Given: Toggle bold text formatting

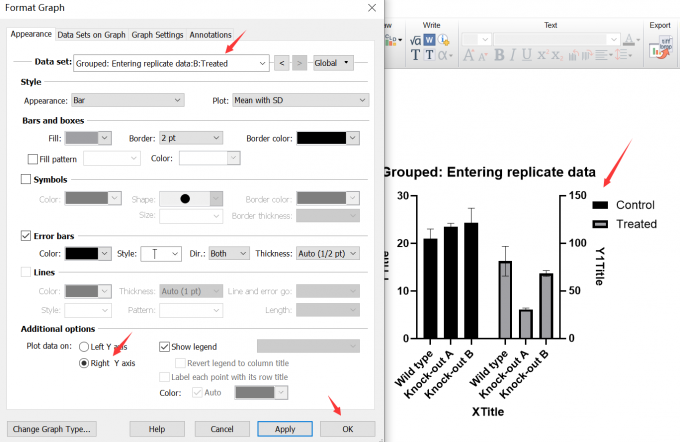Looking at the screenshot, I should (499, 55).
